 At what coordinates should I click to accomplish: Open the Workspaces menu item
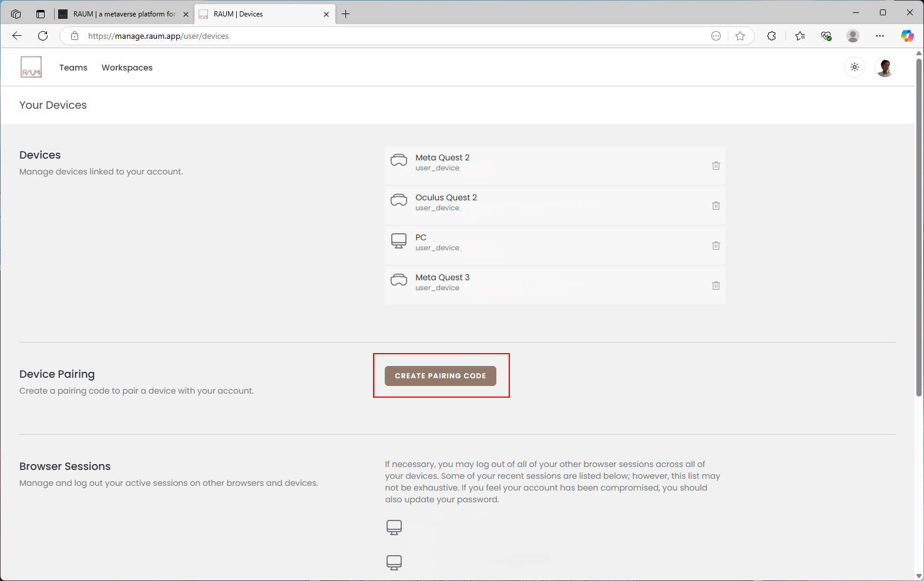127,68
